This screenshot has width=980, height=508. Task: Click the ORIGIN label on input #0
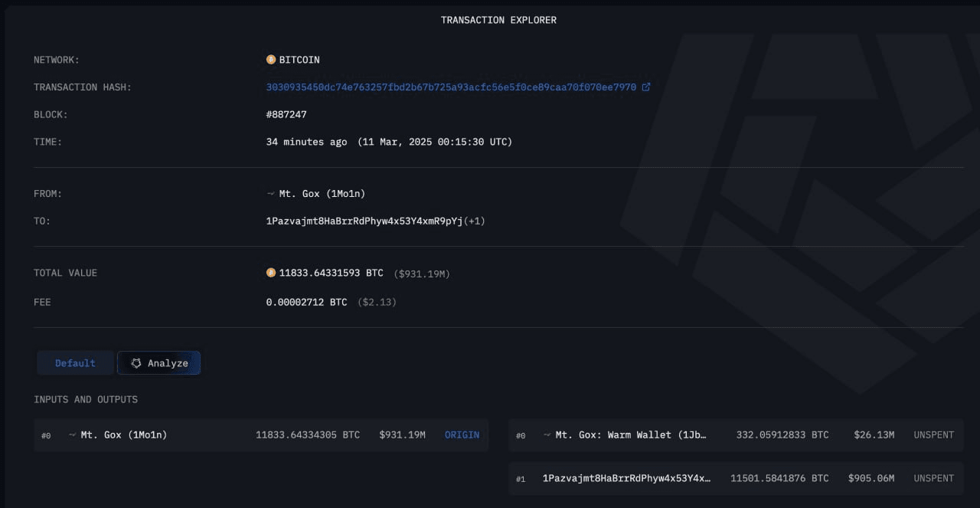[462, 435]
